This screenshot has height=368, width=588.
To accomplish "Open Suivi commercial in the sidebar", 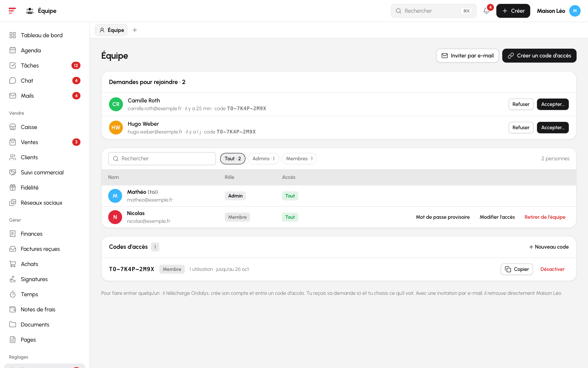I will (x=45, y=172).
